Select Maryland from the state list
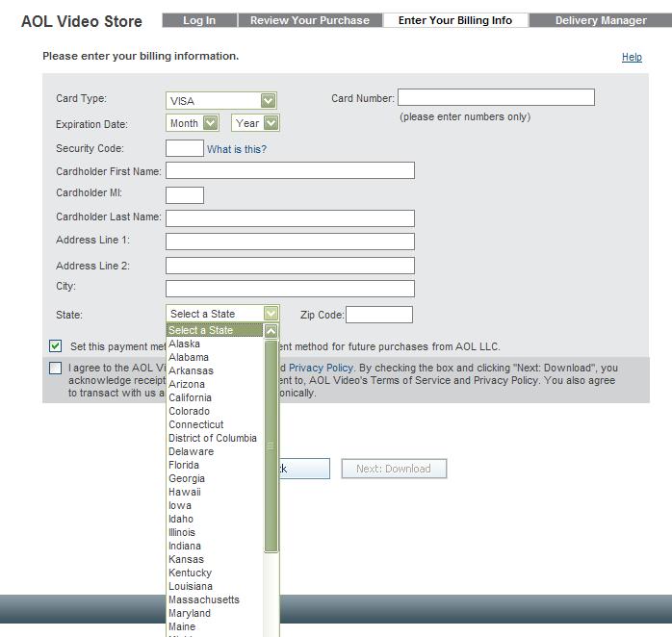The width and height of the screenshot is (672, 637). pyautogui.click(x=215, y=614)
